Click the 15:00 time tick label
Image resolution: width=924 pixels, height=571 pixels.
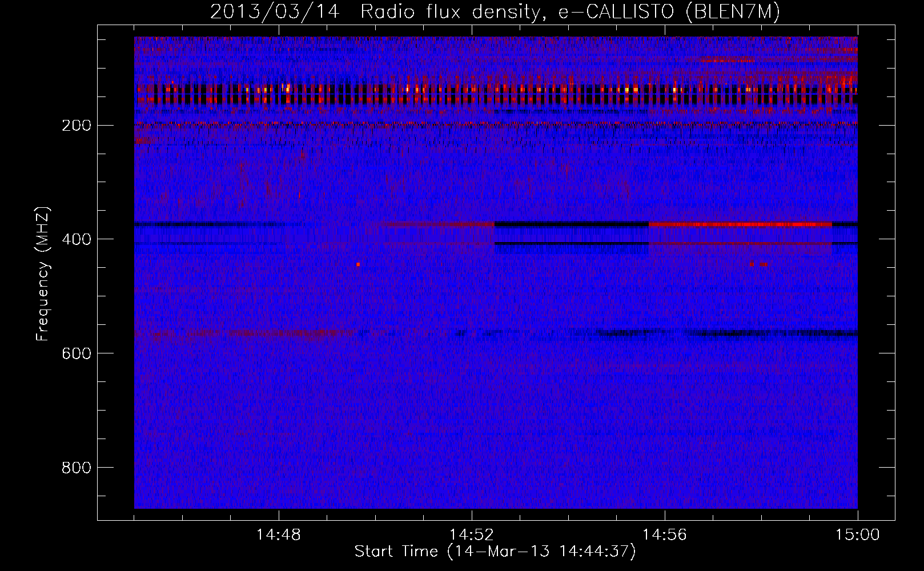[x=858, y=535]
